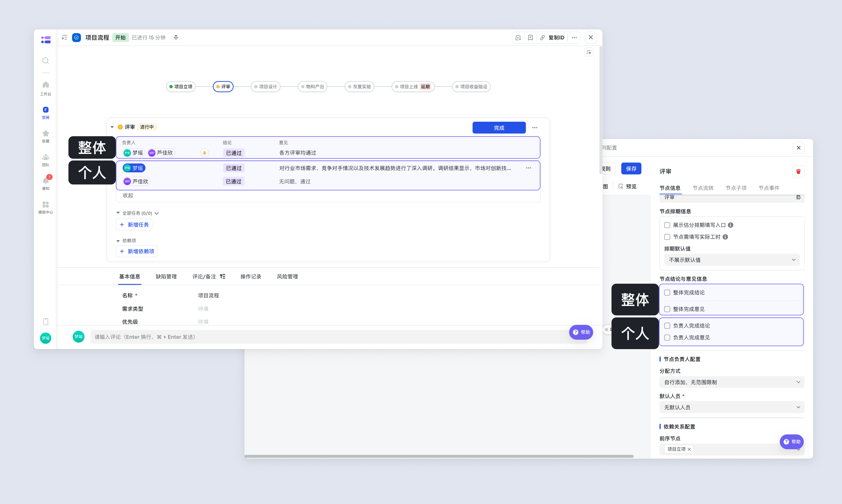The width and height of the screenshot is (842, 504).
Task: Open the 分配方式 dropdown
Action: [x=732, y=382]
